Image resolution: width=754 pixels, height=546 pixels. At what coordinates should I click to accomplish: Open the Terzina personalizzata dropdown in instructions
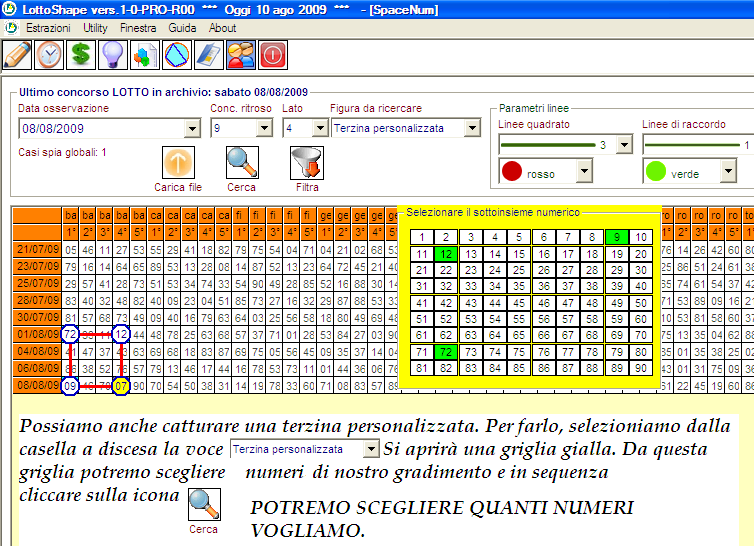(371, 449)
